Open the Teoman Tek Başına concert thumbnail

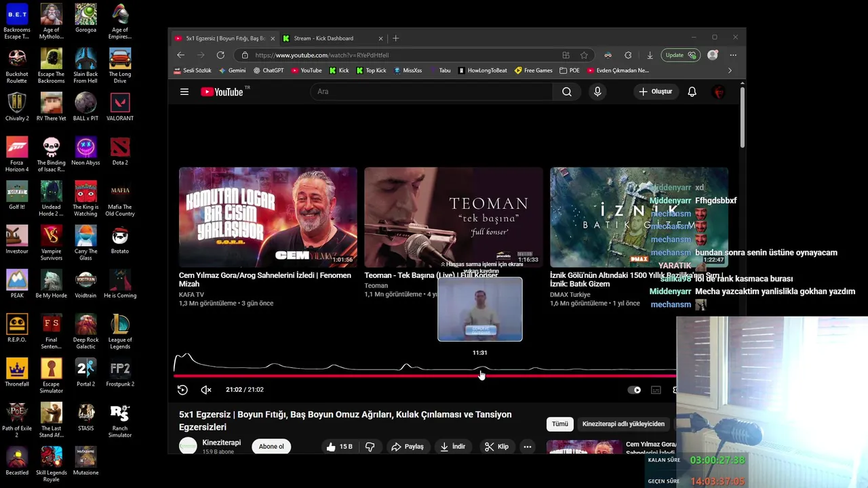(454, 217)
